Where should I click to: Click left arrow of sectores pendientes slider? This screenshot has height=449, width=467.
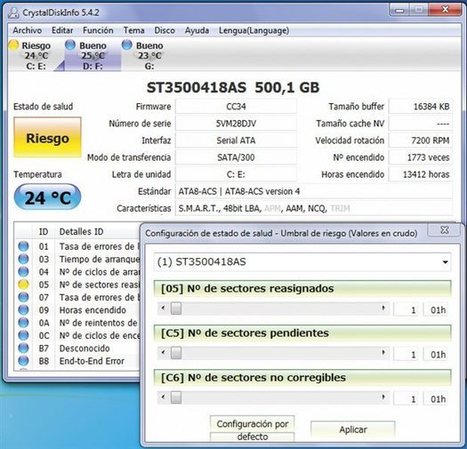[163, 353]
